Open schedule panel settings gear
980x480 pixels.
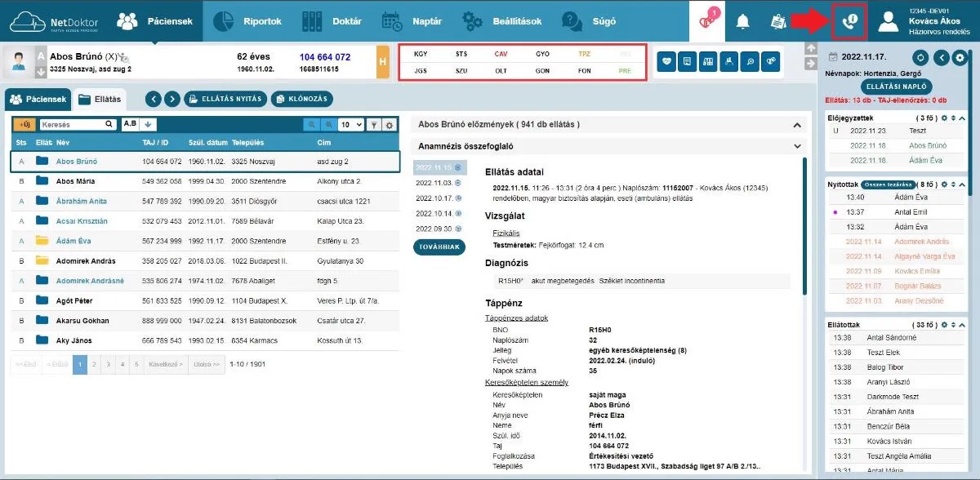click(960, 57)
